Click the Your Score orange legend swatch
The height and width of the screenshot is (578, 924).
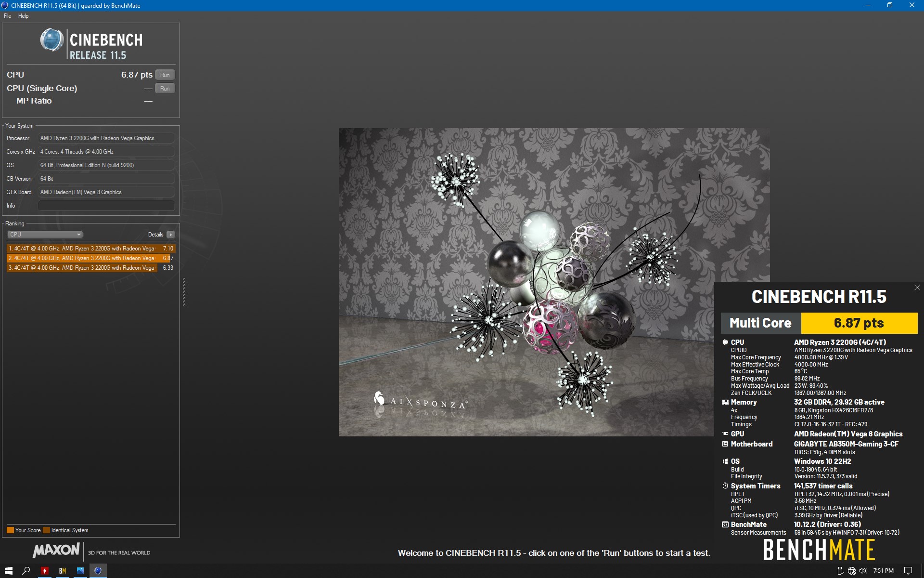pos(10,530)
